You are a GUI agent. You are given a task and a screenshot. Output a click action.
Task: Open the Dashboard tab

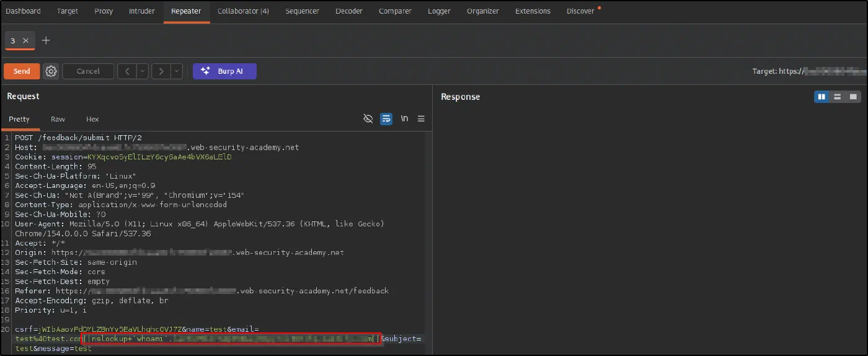pyautogui.click(x=23, y=11)
